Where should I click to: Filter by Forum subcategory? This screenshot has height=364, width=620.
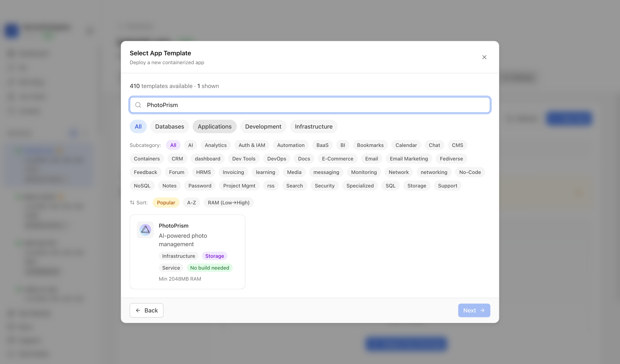click(176, 172)
